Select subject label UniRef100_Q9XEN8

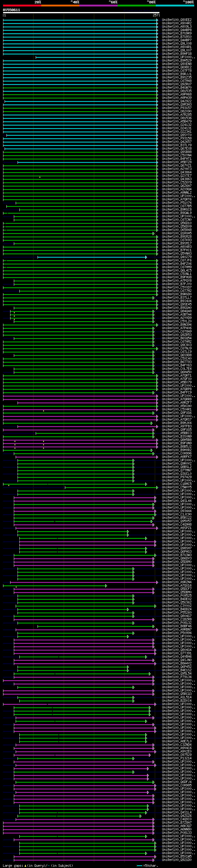click(177, 64)
